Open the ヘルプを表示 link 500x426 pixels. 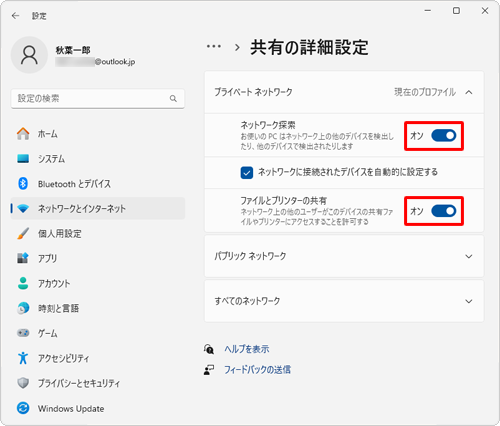coord(247,349)
